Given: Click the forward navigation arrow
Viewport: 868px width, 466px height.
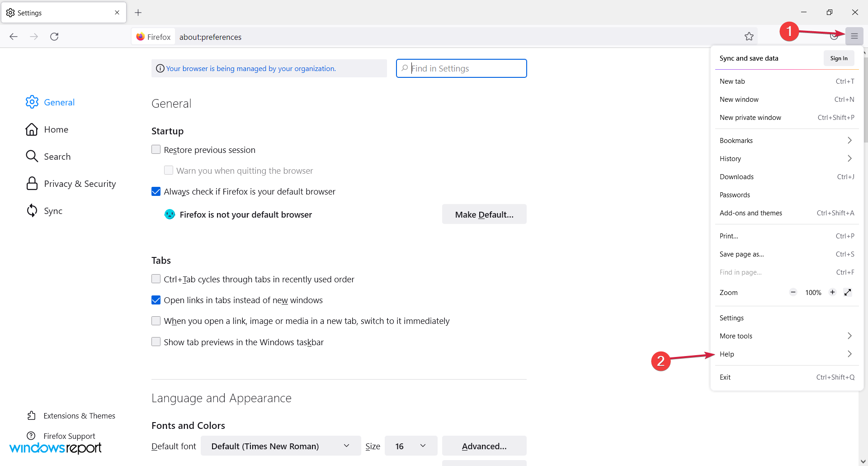Looking at the screenshot, I should (x=34, y=37).
